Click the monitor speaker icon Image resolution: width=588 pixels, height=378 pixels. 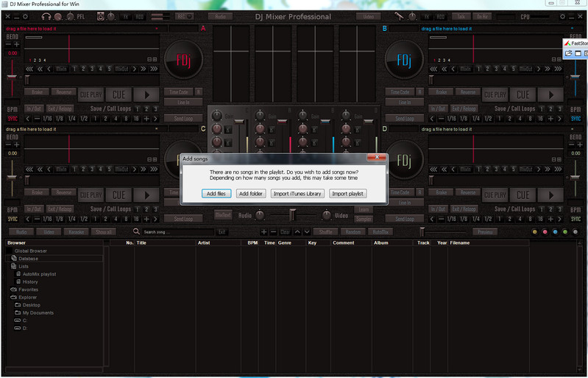100,16
